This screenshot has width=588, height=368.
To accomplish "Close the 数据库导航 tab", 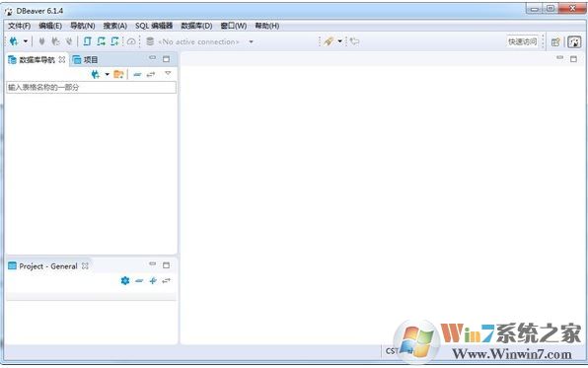I will click(62, 59).
